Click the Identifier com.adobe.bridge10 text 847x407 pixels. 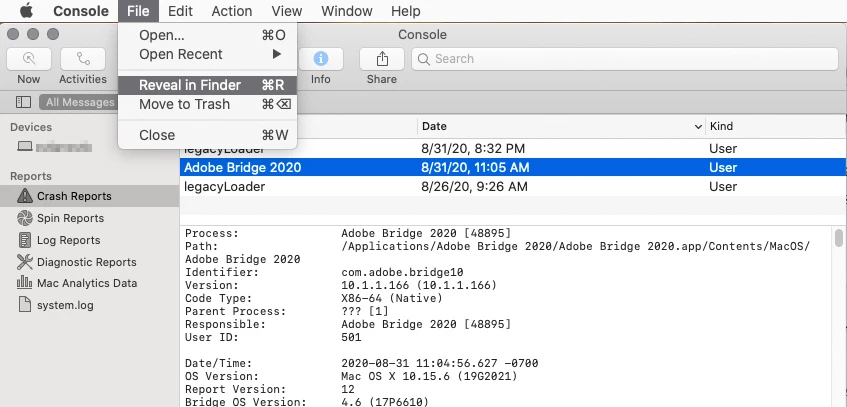(x=402, y=272)
